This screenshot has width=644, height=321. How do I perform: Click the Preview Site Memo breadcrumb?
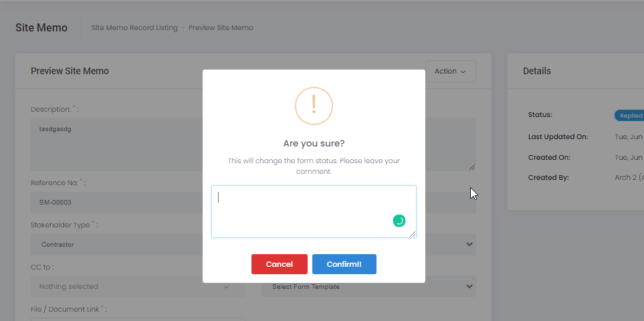click(x=221, y=28)
